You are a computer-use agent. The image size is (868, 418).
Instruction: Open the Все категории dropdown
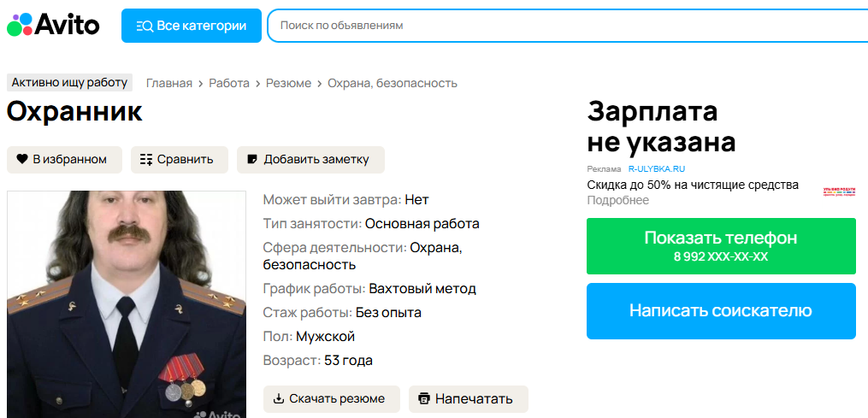click(191, 26)
